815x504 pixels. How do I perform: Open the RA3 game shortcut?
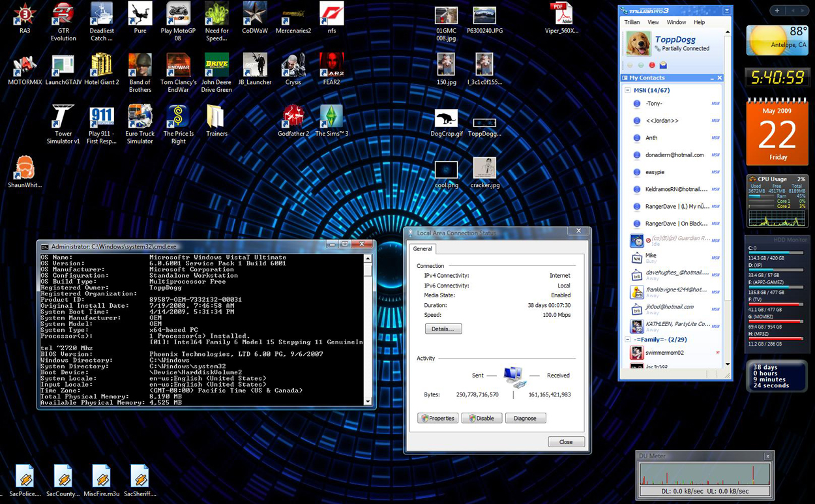25,18
